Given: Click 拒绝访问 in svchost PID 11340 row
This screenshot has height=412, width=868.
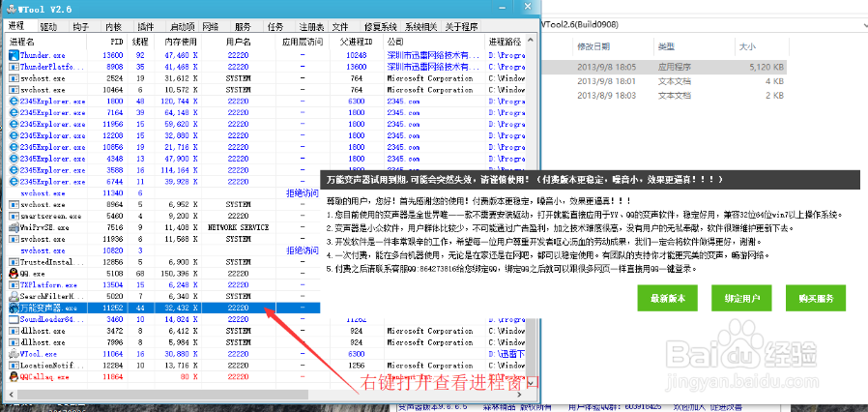Looking at the screenshot, I should click(x=303, y=193).
